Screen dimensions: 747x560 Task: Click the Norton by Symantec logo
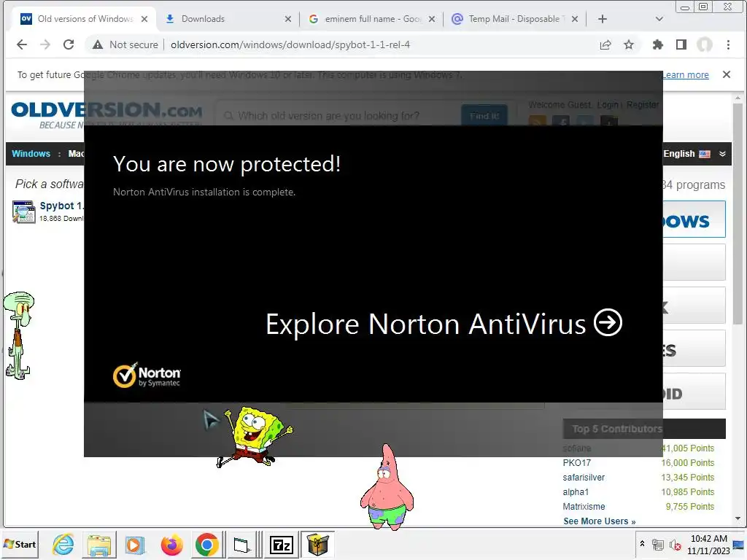[147, 375]
